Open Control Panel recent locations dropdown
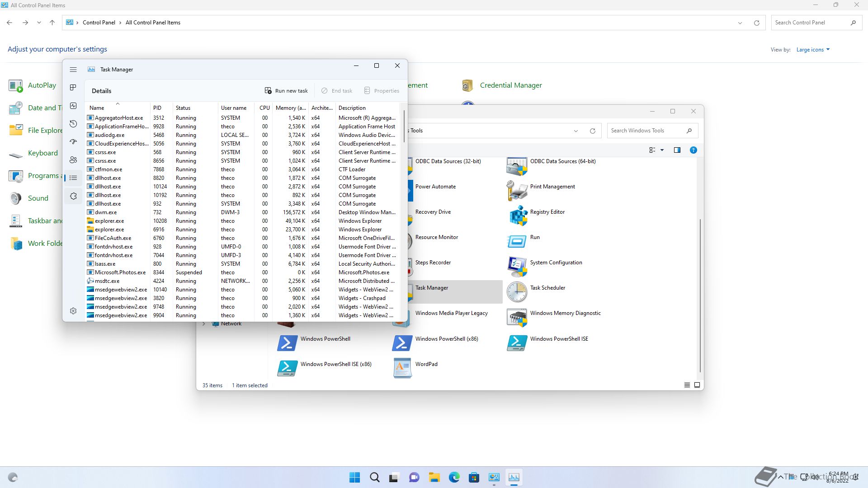Screen dimensions: 868x488 click(x=39, y=23)
